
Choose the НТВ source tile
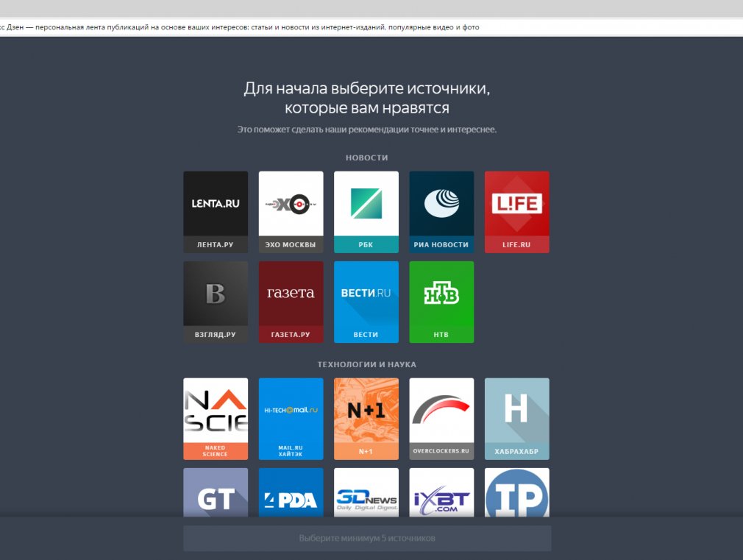(x=441, y=302)
